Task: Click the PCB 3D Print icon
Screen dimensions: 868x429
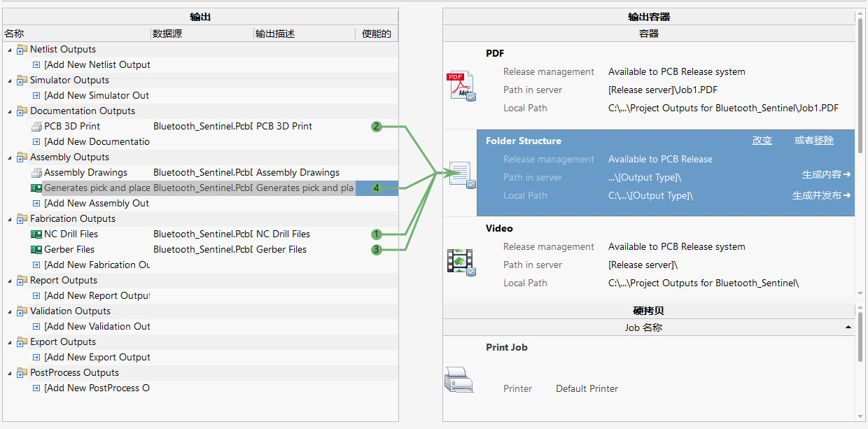Action: pos(36,127)
